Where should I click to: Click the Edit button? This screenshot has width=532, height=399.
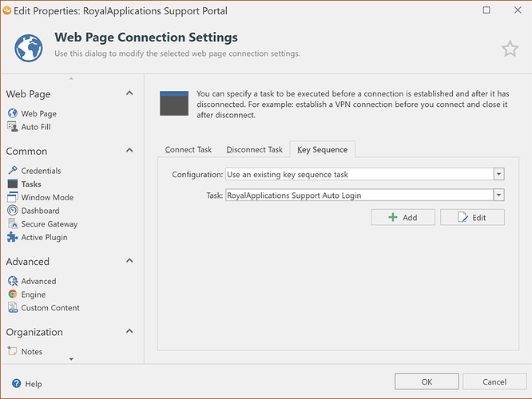tap(472, 217)
